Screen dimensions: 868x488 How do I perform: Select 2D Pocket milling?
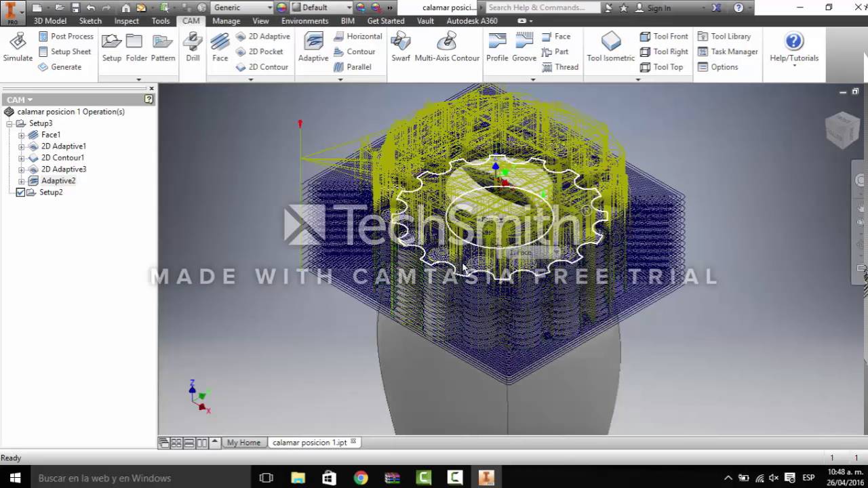[260, 52]
